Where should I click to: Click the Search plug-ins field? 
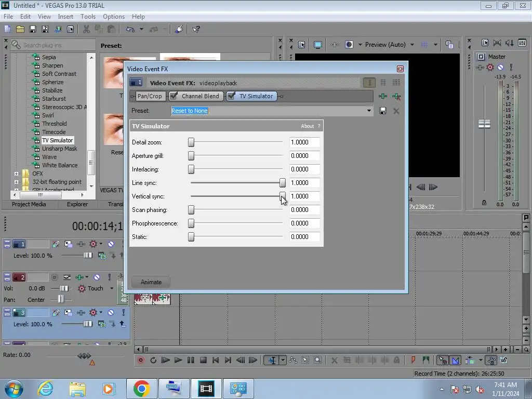(x=54, y=45)
